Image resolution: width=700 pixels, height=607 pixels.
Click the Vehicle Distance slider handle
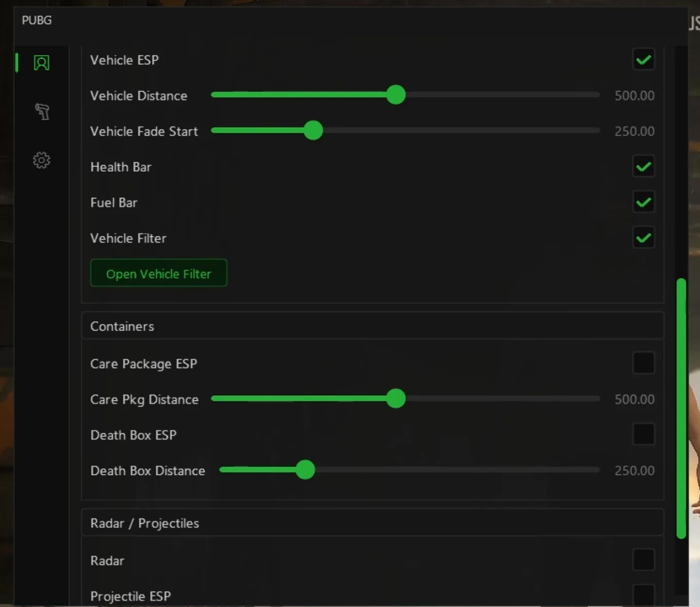coord(396,95)
